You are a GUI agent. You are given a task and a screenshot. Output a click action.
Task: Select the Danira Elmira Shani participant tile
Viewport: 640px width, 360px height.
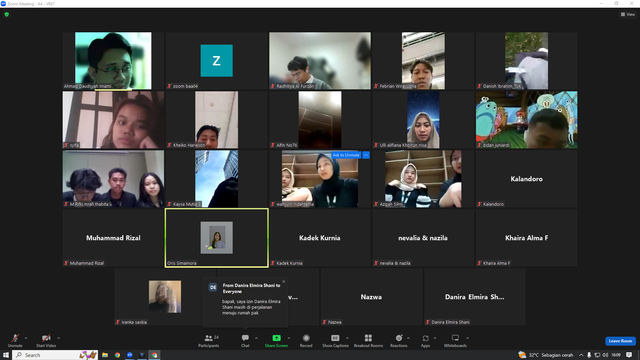(x=475, y=297)
